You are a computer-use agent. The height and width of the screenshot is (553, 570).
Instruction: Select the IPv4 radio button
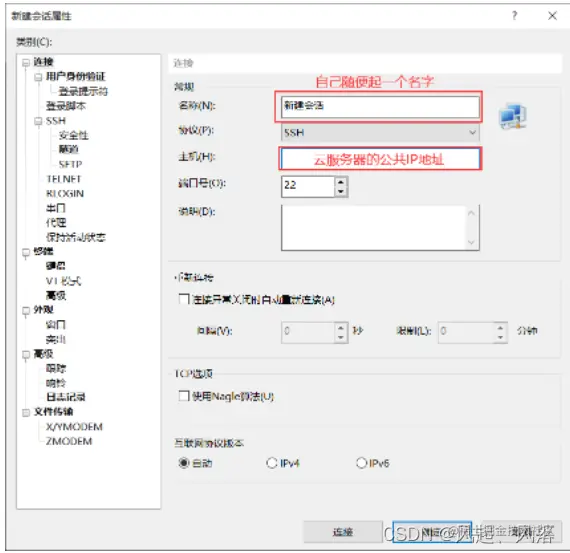coord(272,462)
